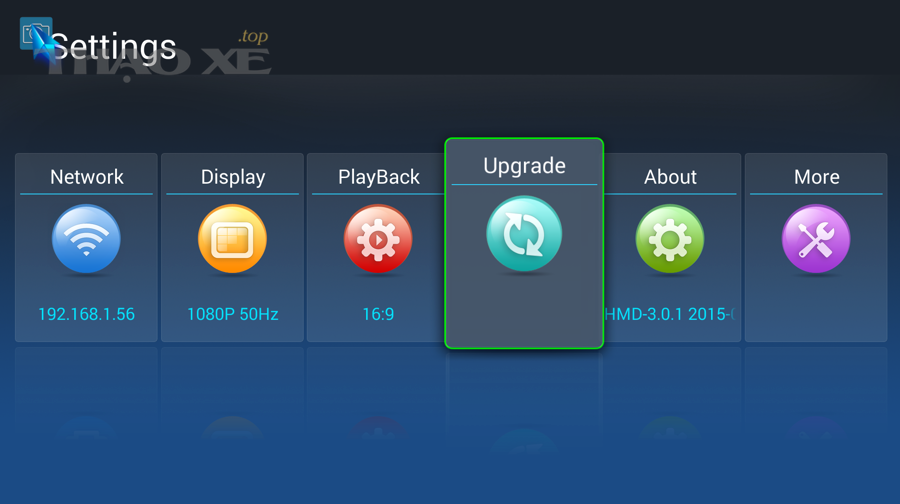Select the Network label

tap(87, 177)
